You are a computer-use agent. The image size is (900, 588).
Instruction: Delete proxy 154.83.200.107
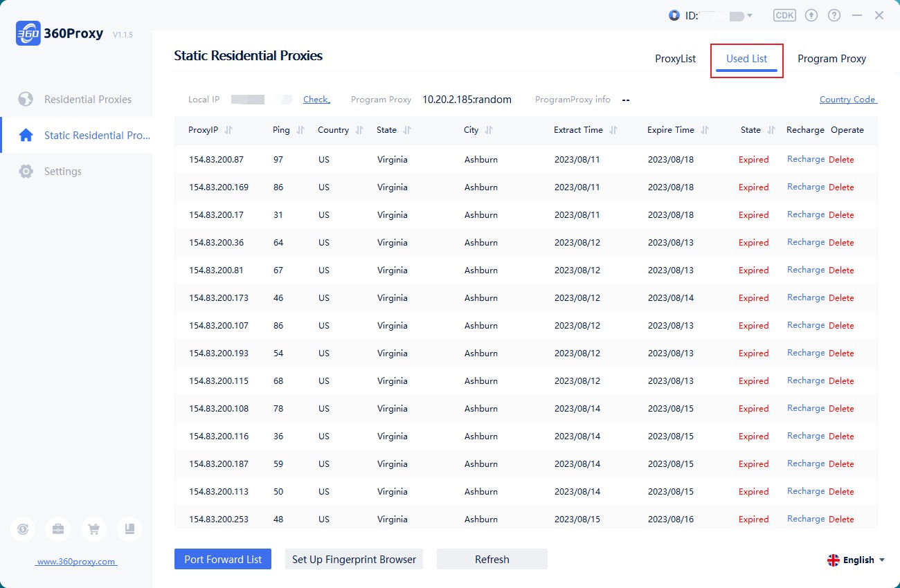pyautogui.click(x=841, y=326)
